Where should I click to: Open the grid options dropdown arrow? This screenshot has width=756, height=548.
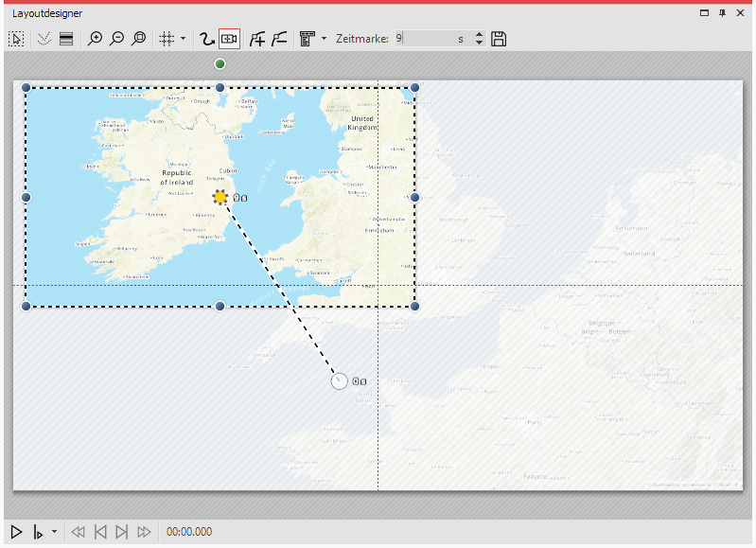pos(183,39)
